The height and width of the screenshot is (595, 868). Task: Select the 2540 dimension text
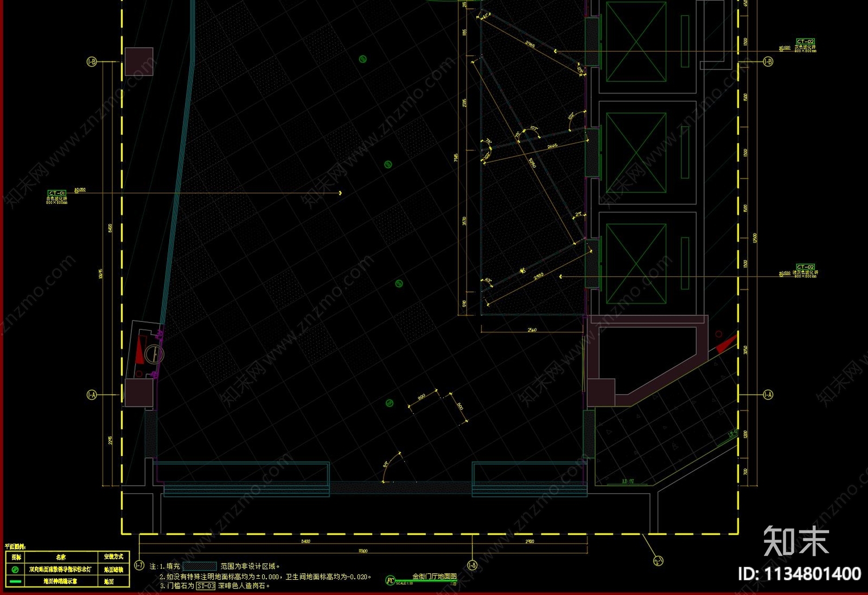click(532, 330)
